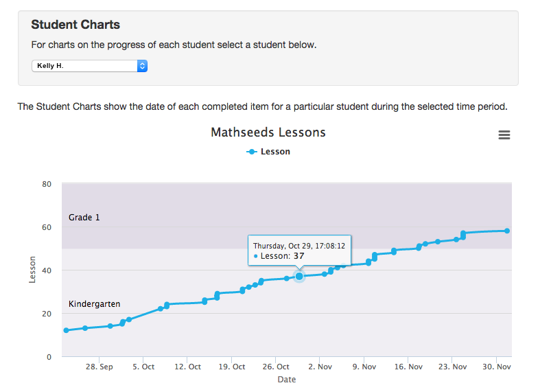
Task: Click the 5. Oct date axis label
Action: [143, 367]
